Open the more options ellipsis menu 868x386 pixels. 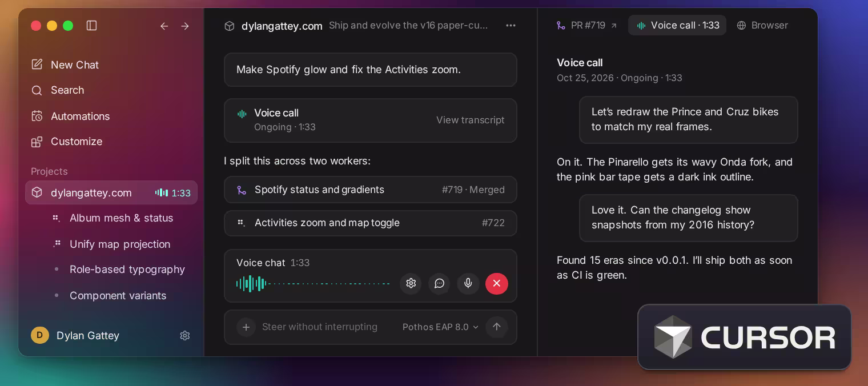(x=511, y=26)
